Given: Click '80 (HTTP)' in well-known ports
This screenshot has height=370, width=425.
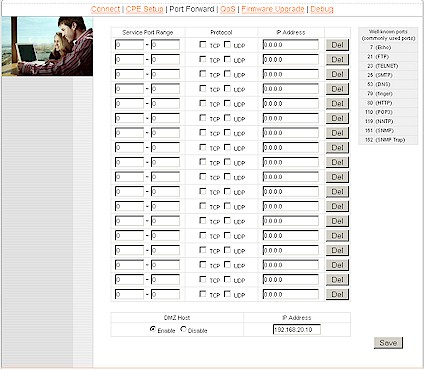Looking at the screenshot, I should [380, 103].
